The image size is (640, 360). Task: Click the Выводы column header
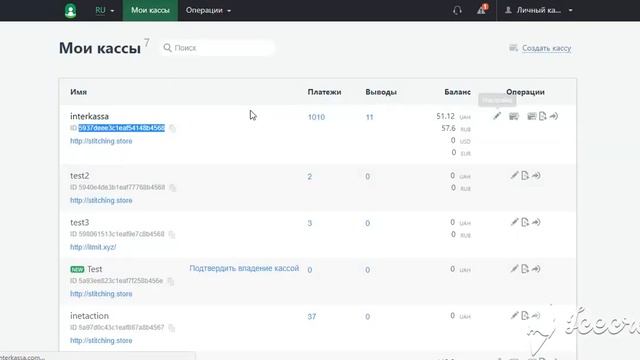pyautogui.click(x=381, y=92)
